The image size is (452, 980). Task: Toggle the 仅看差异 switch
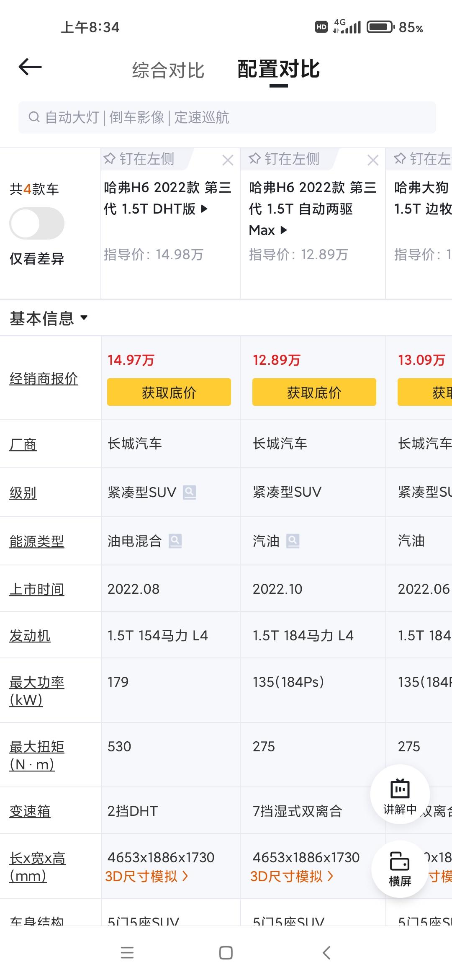(37, 223)
